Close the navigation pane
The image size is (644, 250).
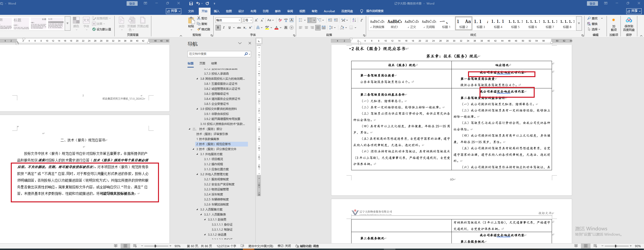pyautogui.click(x=250, y=43)
